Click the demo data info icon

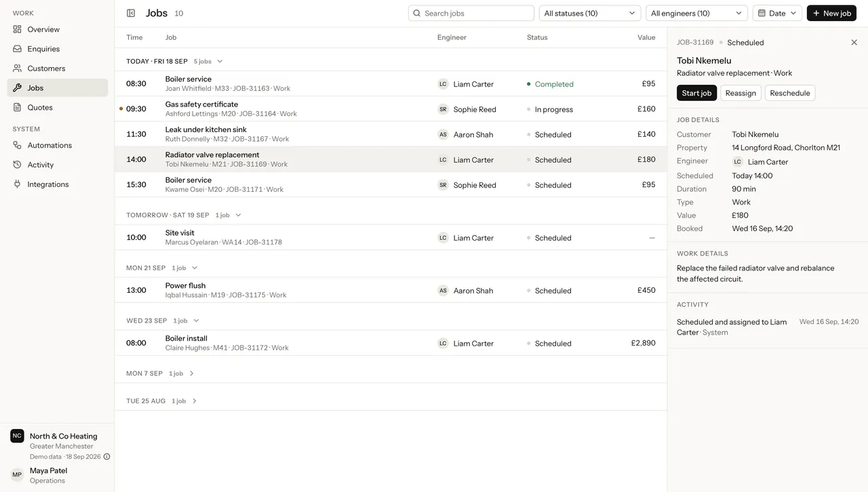pos(106,457)
